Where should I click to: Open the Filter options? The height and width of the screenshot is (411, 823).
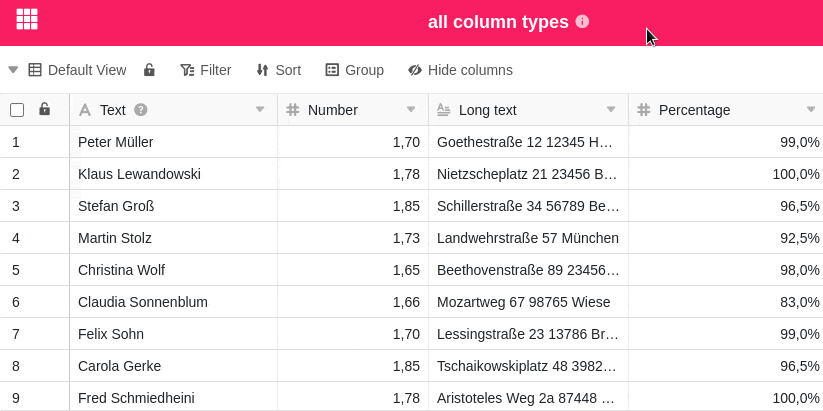coord(205,70)
